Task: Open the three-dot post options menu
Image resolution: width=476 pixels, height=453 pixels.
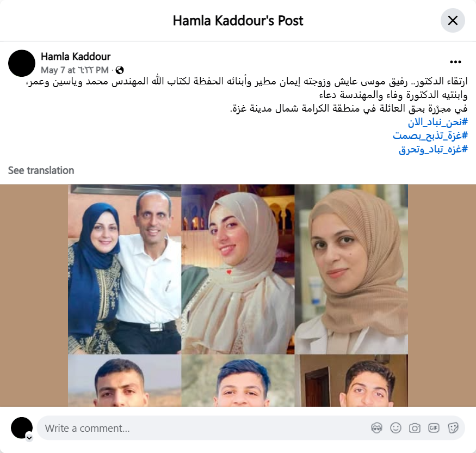Action: 455,62
